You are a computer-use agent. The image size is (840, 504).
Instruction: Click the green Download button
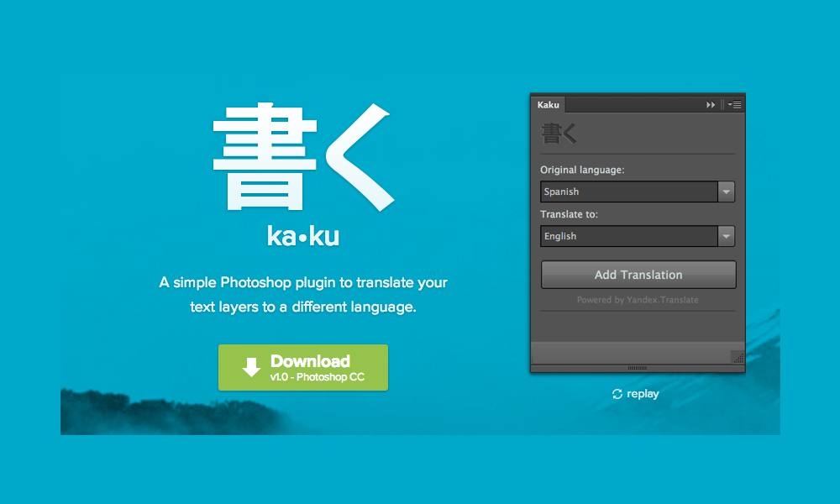(302, 367)
